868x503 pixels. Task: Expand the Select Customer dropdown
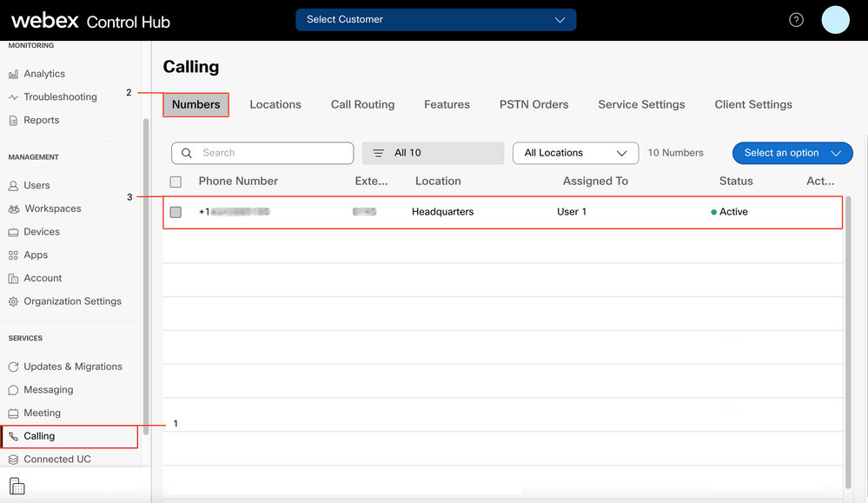click(x=435, y=19)
